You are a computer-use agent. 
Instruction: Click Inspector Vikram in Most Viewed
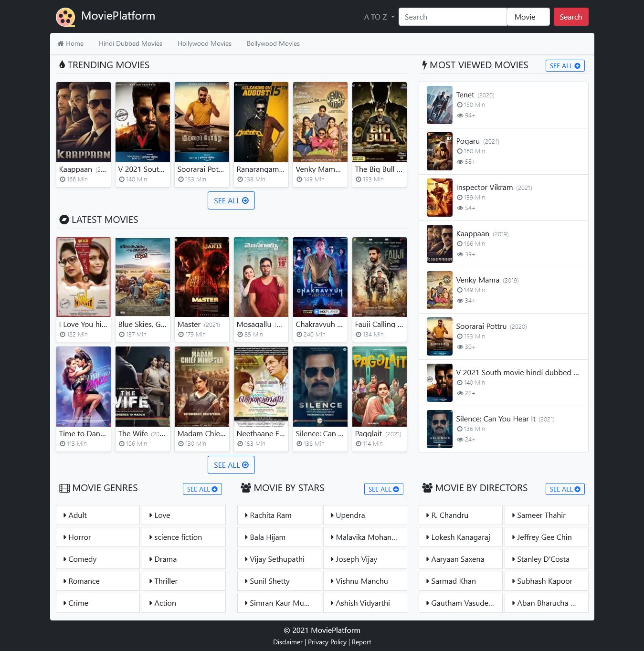pos(485,188)
